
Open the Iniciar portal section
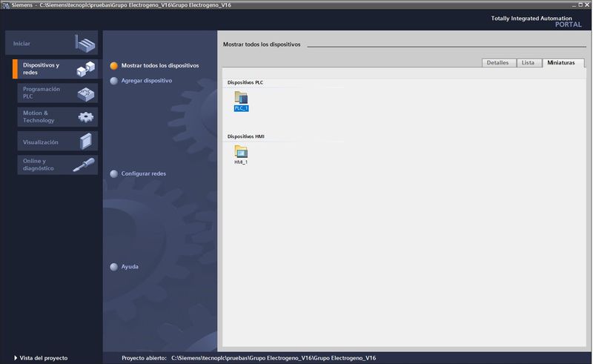coord(51,43)
